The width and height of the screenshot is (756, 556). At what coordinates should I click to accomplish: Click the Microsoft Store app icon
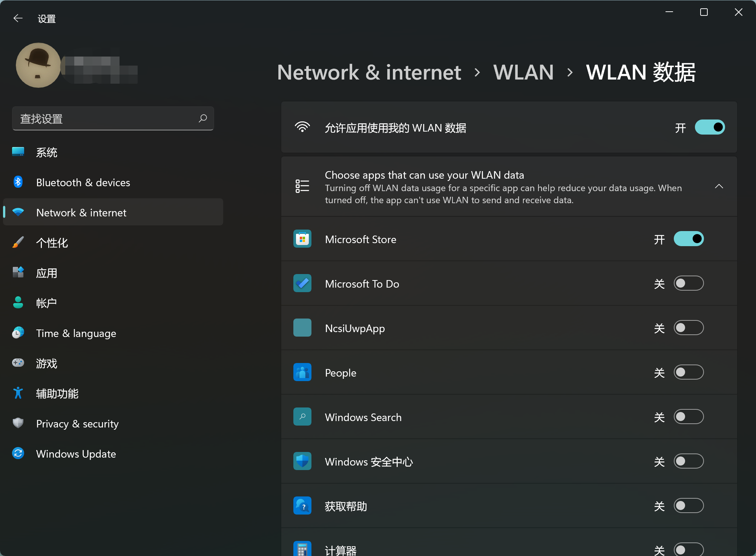point(302,239)
